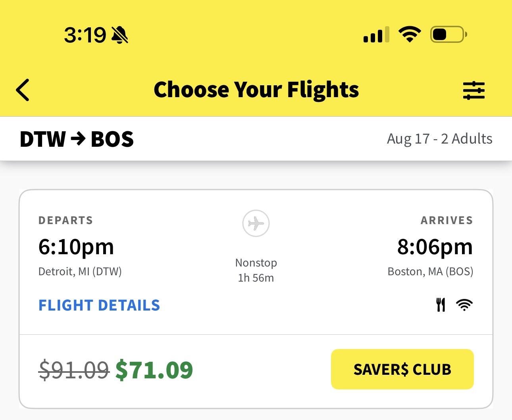The height and width of the screenshot is (420, 512).
Task: Tap the $71.09 discounted price
Action: 154,370
